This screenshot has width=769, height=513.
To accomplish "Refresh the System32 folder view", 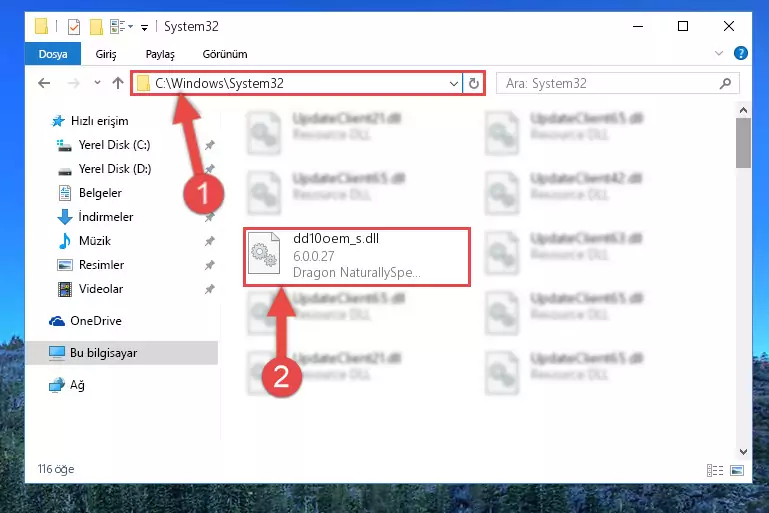I will tap(473, 83).
